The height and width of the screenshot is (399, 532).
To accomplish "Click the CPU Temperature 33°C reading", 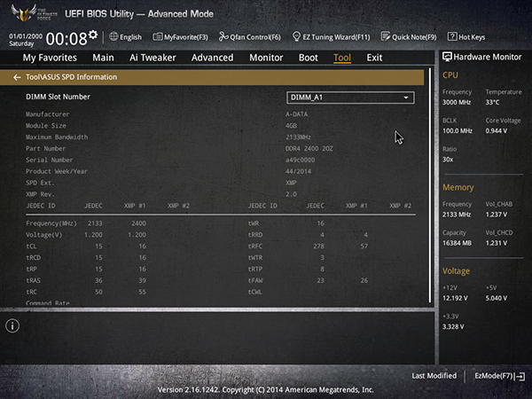I will 492,102.
